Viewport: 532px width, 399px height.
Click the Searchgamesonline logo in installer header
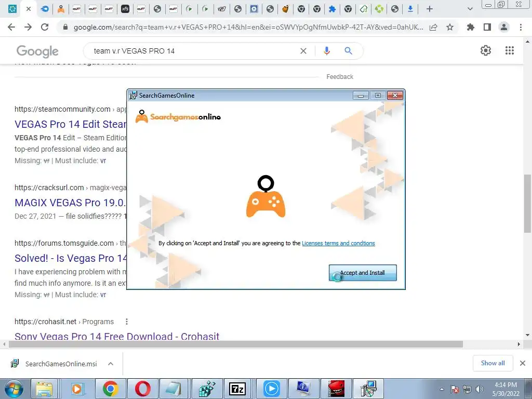coord(178,116)
